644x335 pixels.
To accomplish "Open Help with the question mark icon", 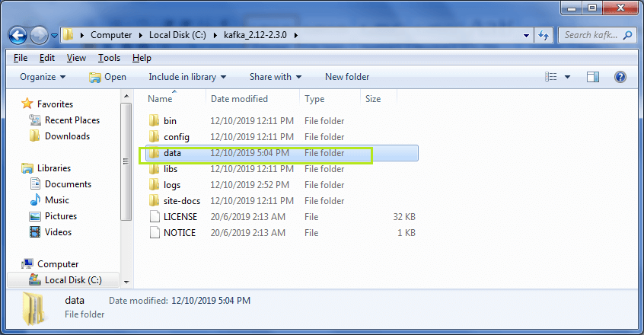I will click(620, 77).
